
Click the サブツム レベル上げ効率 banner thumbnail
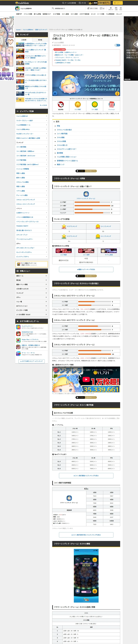pos(109,251)
